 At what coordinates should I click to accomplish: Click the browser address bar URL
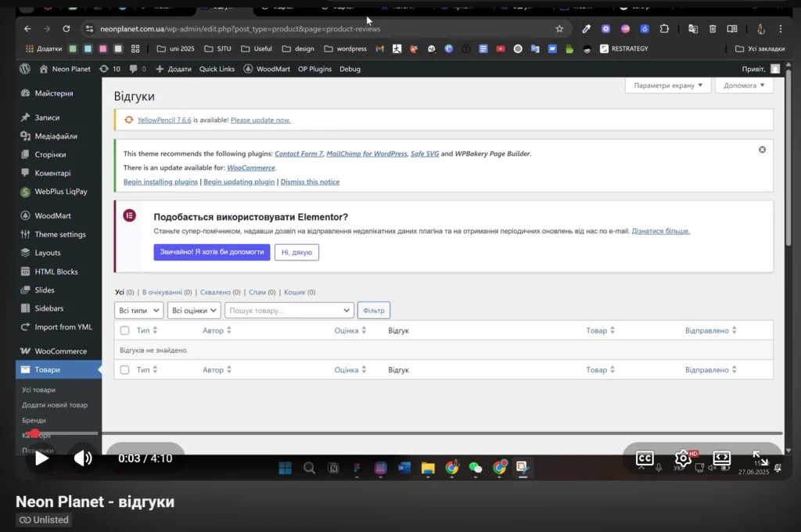[x=240, y=29]
